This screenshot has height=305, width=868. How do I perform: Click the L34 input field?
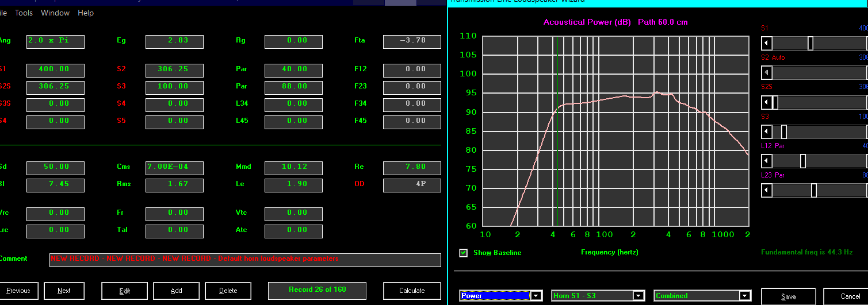(x=293, y=105)
